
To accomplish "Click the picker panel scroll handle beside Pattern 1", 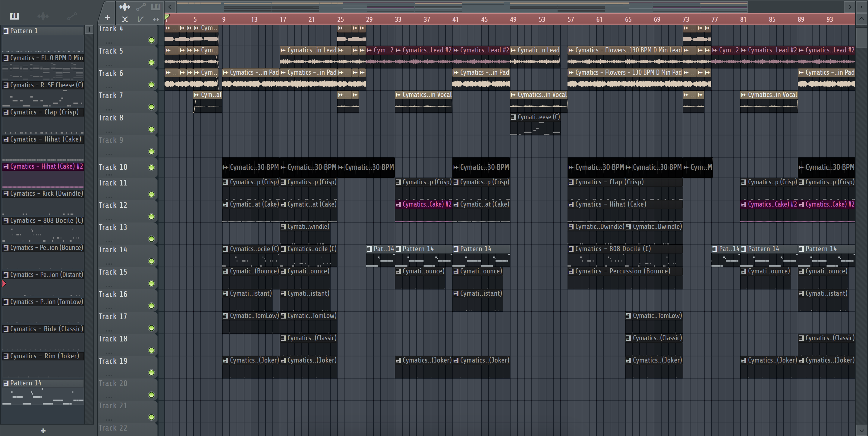I will coord(89,30).
